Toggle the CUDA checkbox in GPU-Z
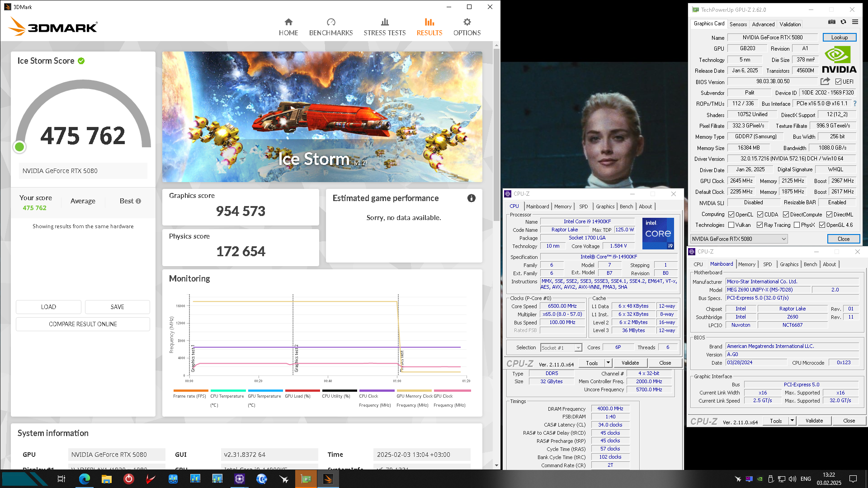The height and width of the screenshot is (488, 868). (760, 215)
